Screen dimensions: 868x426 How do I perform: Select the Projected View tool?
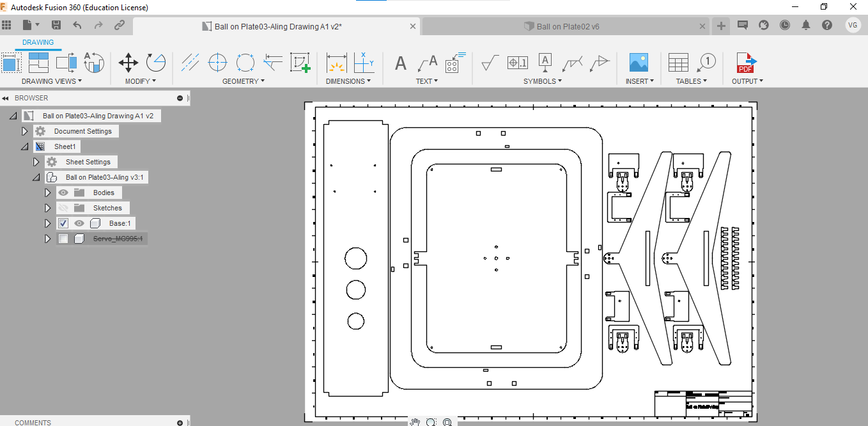pos(39,63)
